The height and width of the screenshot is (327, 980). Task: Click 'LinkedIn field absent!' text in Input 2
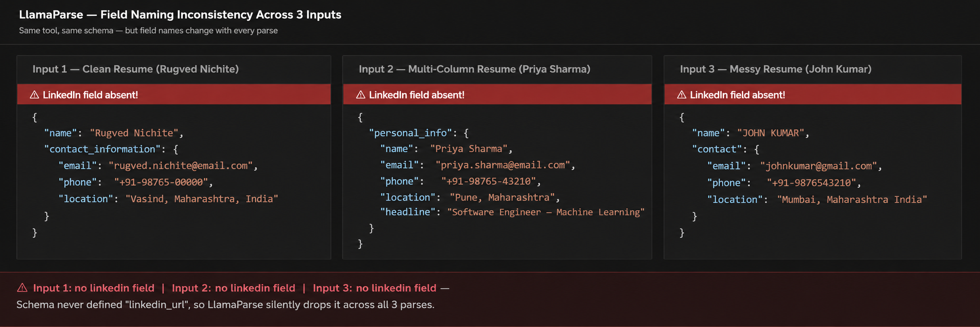click(416, 95)
